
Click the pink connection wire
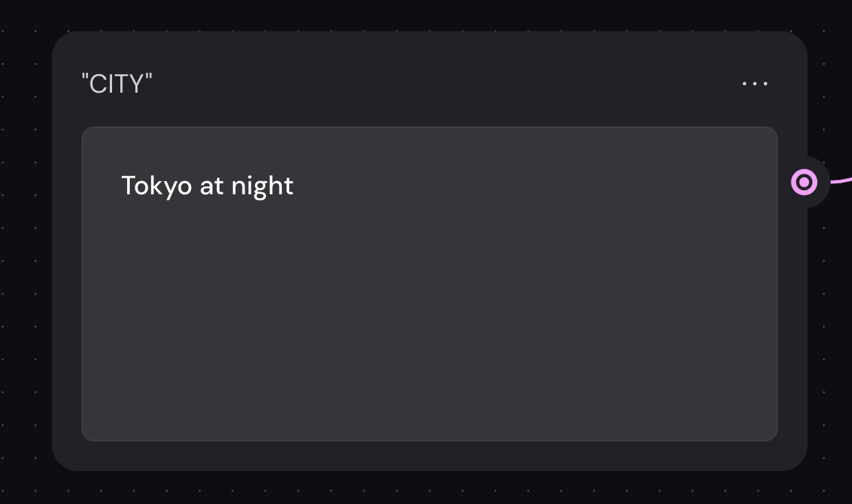pyautogui.click(x=842, y=180)
